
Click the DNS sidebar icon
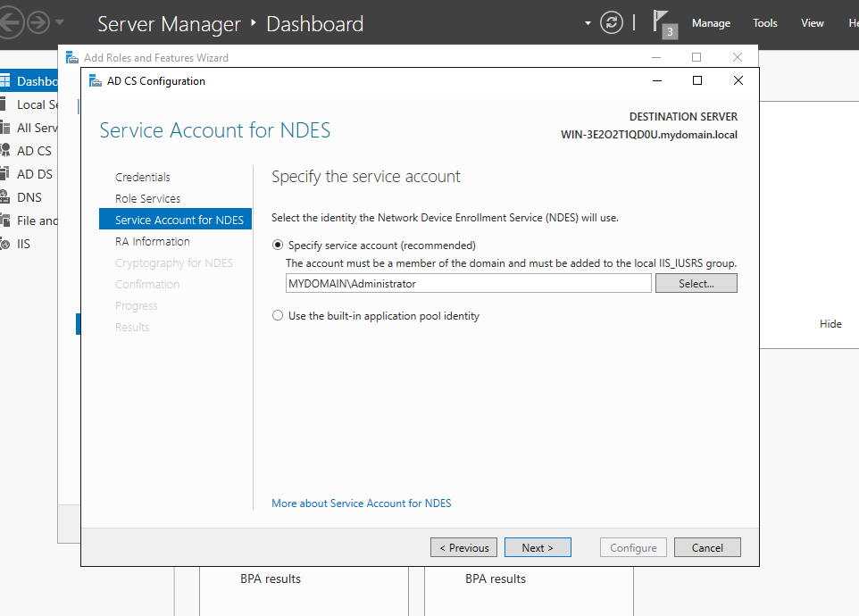click(x=5, y=197)
